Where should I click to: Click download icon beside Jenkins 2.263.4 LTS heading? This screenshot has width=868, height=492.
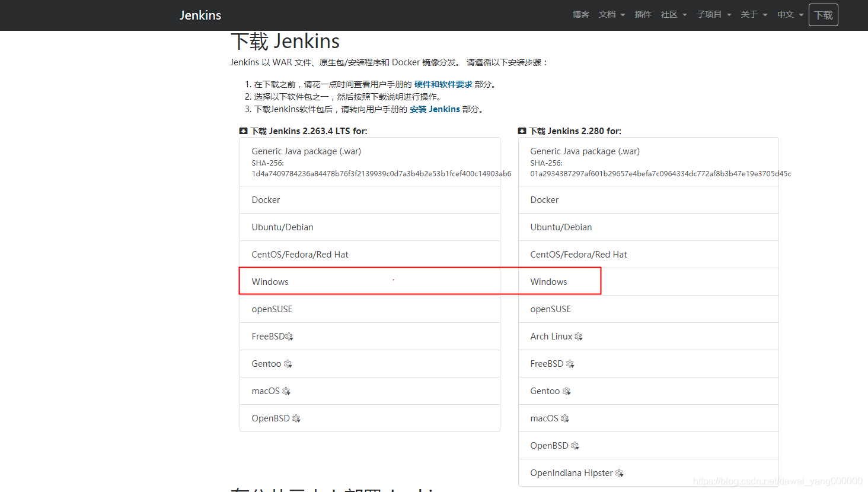point(243,131)
